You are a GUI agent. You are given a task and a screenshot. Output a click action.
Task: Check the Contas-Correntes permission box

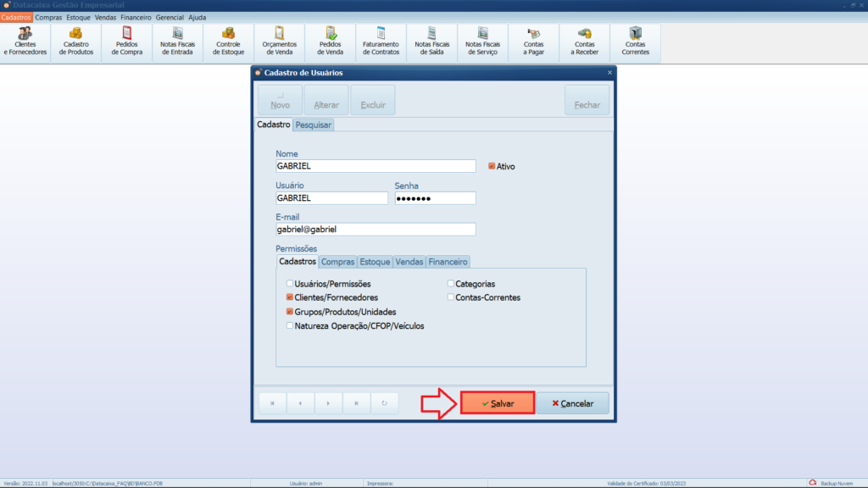click(451, 297)
